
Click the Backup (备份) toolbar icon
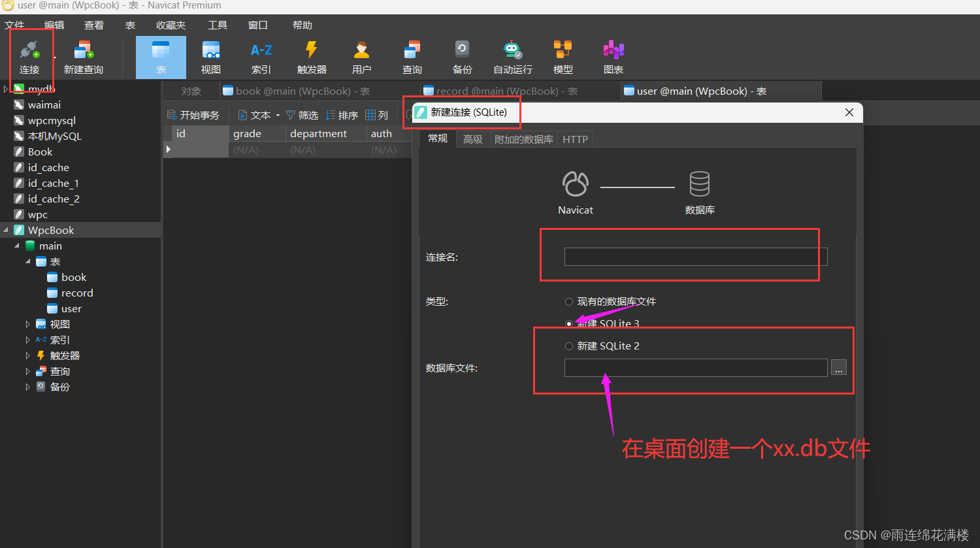[x=462, y=57]
